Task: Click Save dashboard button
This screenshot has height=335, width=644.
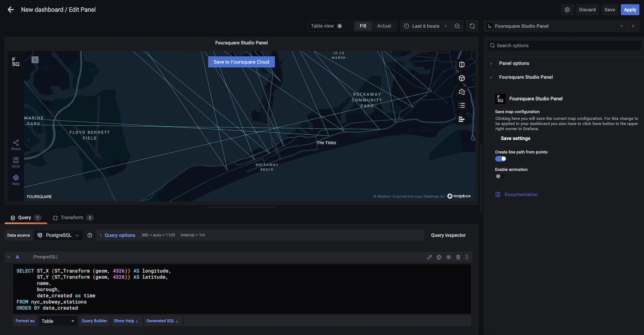Action: pyautogui.click(x=609, y=10)
